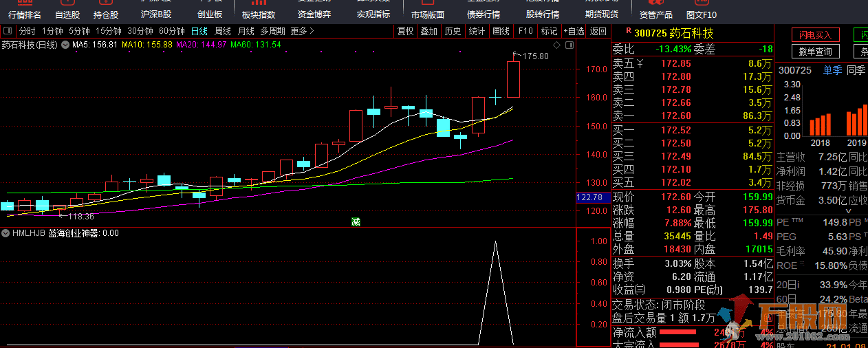
Task: Toggle the left sidebar panel icon
Action: coord(7,31)
